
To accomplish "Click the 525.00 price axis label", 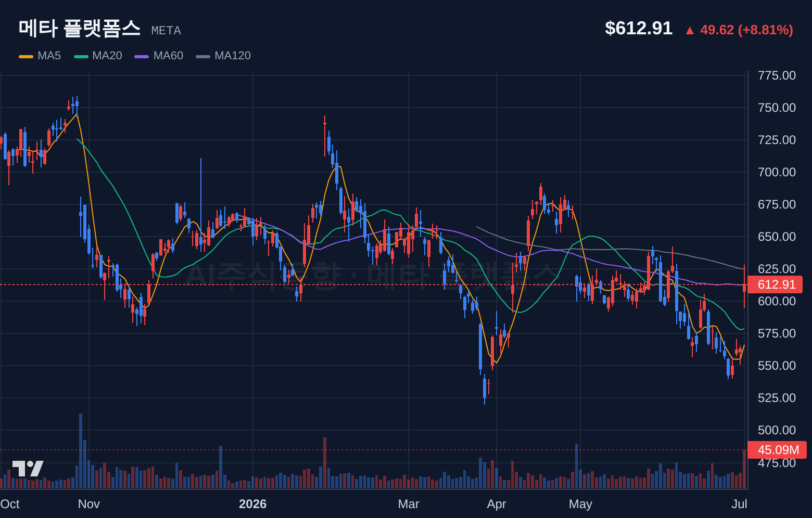I will point(777,398).
